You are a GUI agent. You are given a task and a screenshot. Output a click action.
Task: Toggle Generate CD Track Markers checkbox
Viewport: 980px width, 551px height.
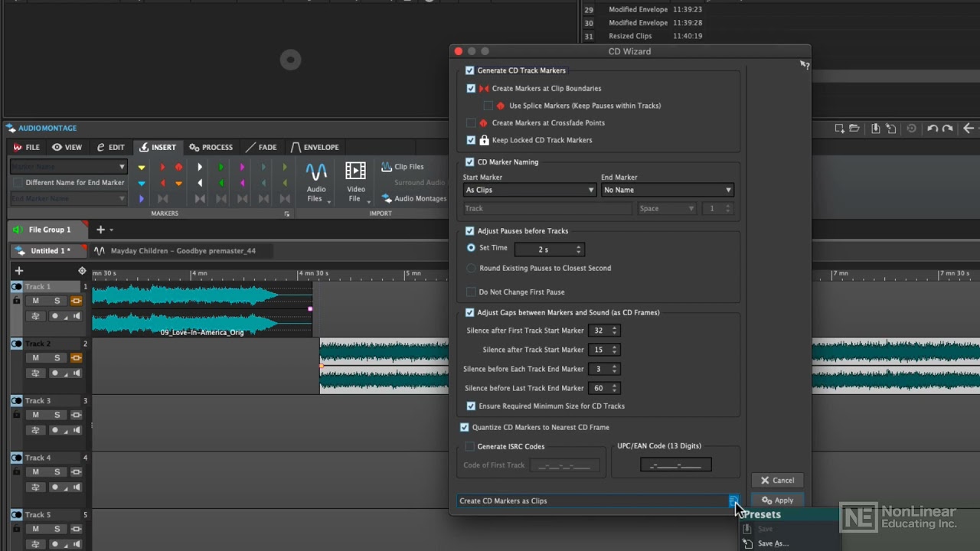470,70
